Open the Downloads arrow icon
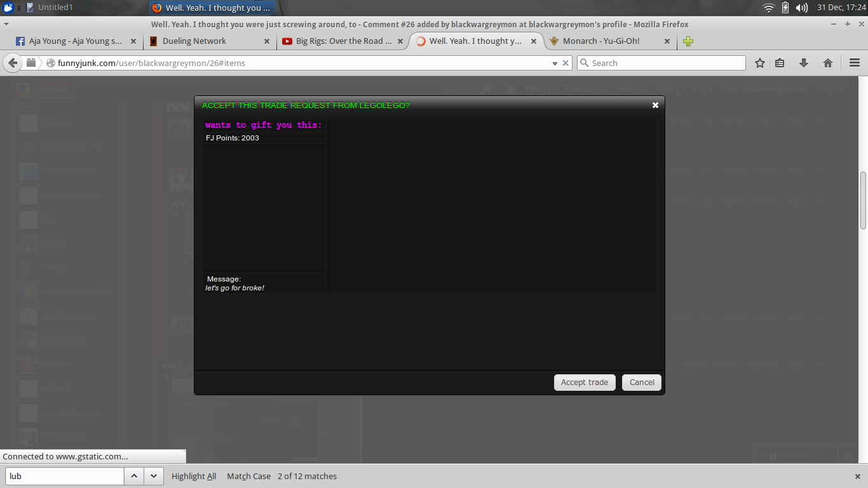This screenshot has height=488, width=868. click(x=803, y=63)
